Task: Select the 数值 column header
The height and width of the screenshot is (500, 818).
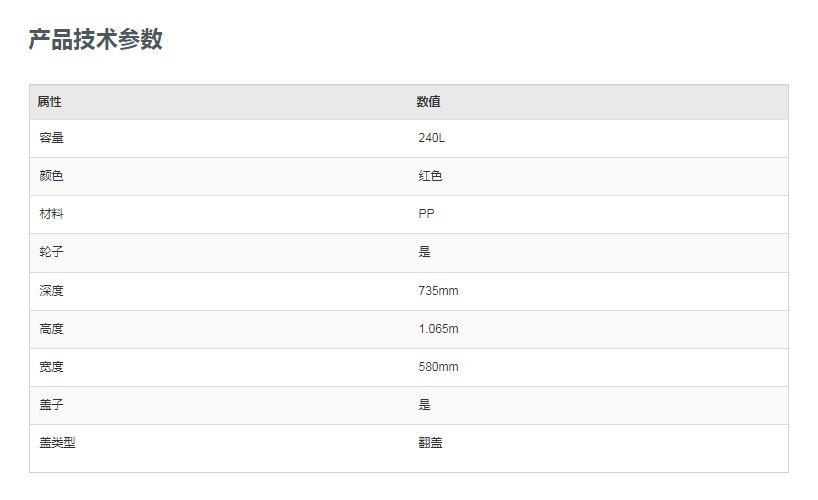Action: pos(428,102)
